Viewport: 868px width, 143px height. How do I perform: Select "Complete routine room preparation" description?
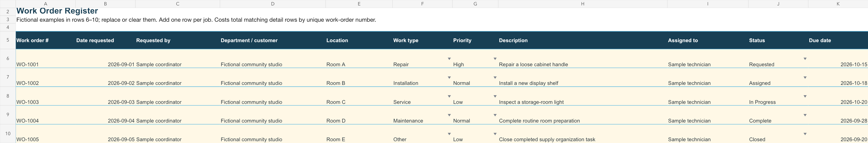(x=583, y=115)
